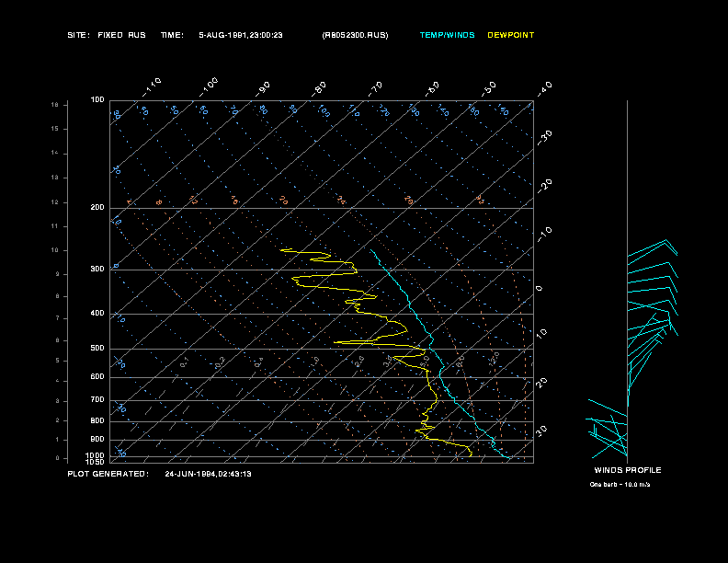Click the WINDS PROFILE caption

coord(628,470)
